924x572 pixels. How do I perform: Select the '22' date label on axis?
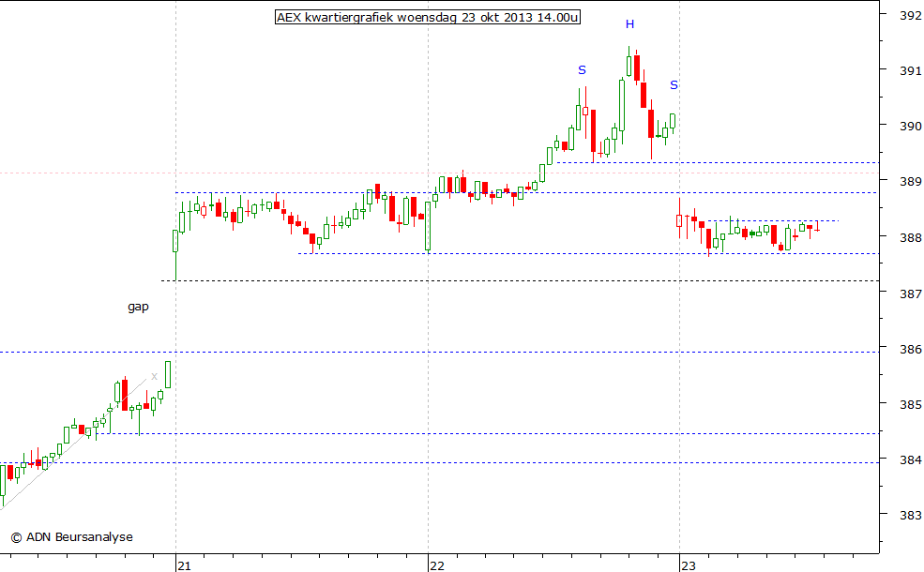(436, 566)
